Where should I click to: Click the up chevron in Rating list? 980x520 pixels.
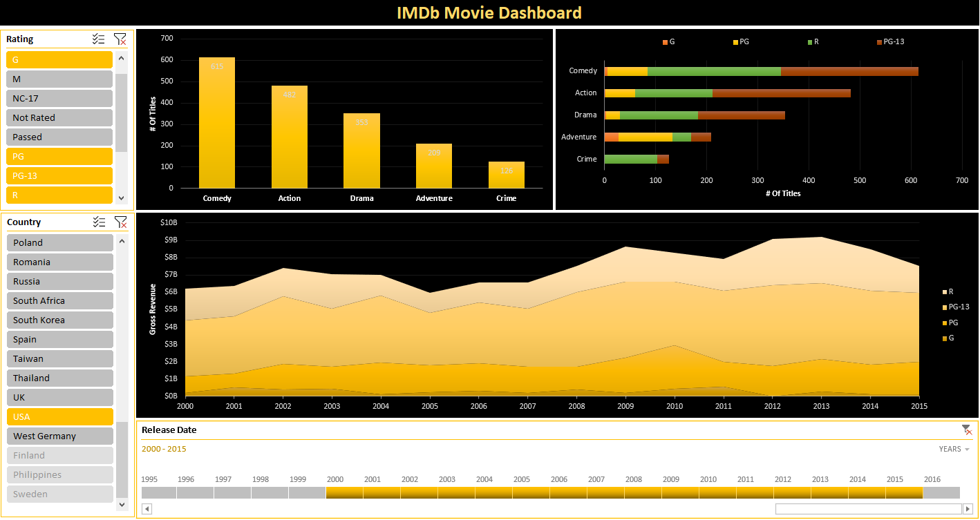[121, 58]
